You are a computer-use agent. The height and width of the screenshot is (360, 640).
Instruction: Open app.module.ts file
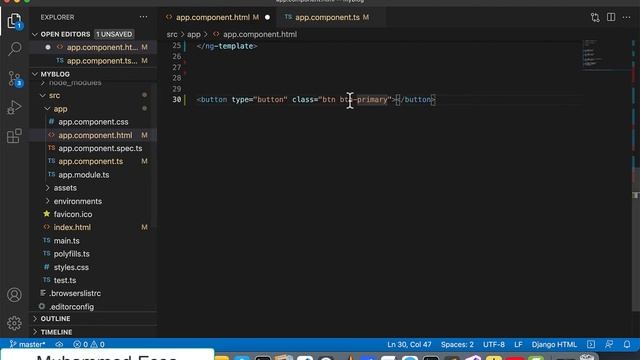(x=83, y=175)
